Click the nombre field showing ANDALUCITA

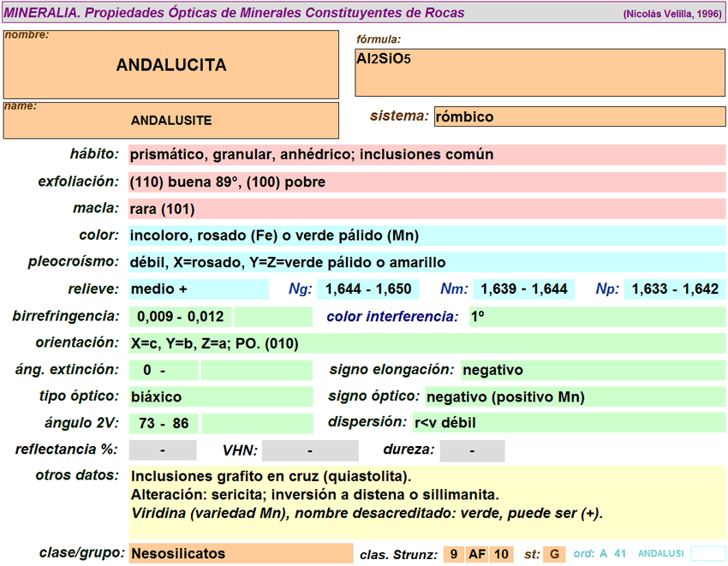pyautogui.click(x=171, y=65)
